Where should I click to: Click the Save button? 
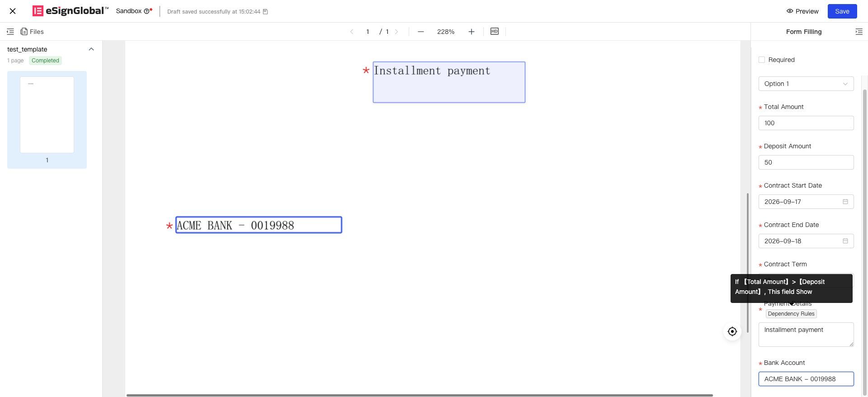click(x=842, y=11)
